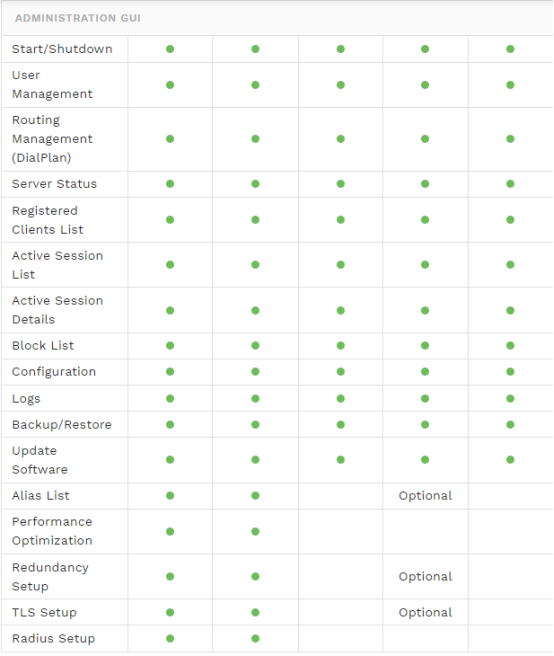Click the Block List row label

pos(43,346)
